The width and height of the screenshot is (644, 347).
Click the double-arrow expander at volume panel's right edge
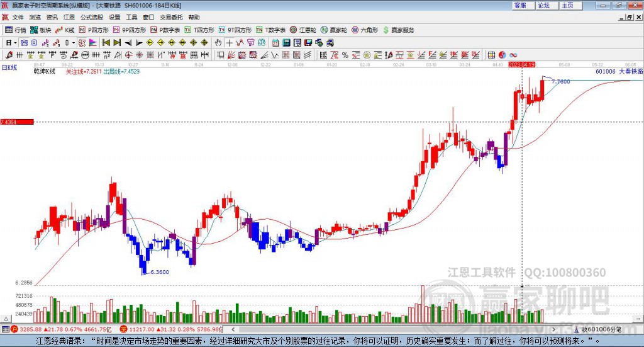[x=638, y=319]
